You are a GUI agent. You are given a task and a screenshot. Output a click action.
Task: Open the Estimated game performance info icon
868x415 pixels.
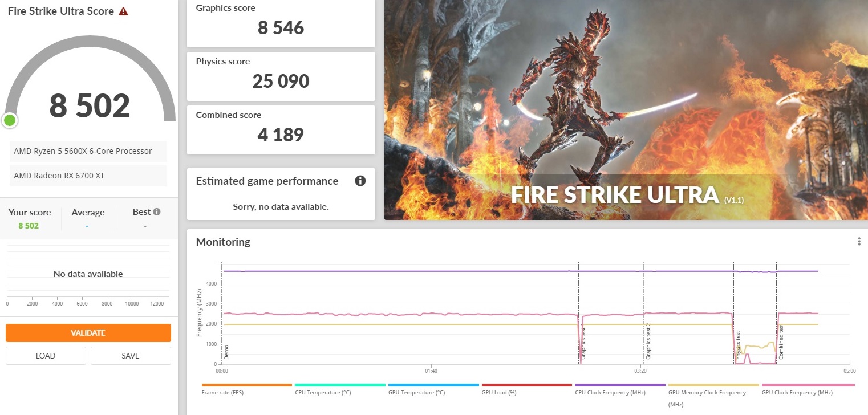point(360,181)
